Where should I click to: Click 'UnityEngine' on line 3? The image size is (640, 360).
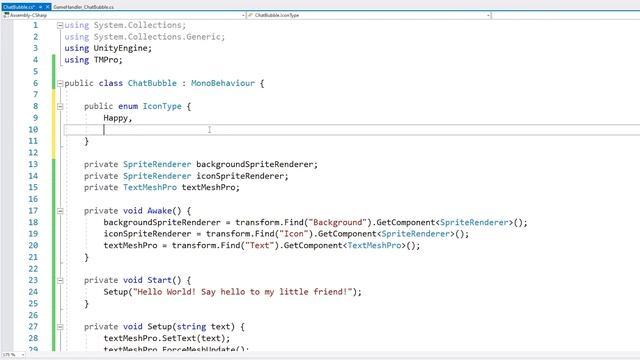(120, 48)
